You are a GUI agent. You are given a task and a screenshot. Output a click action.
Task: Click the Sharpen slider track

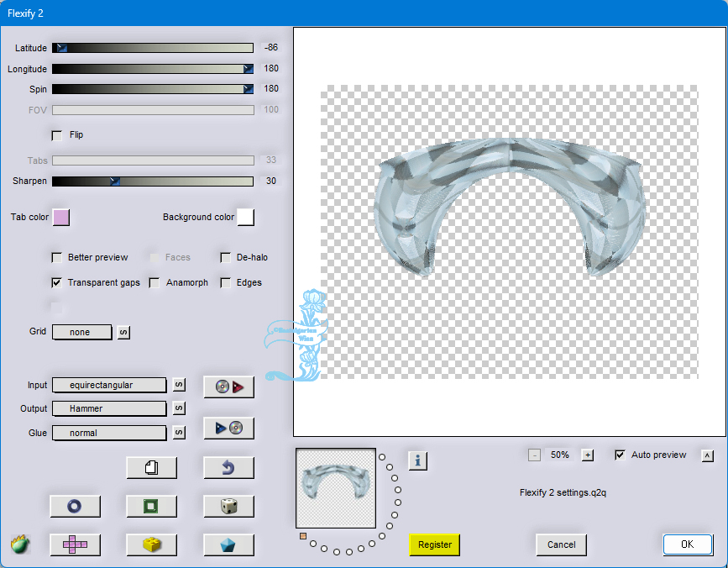click(x=153, y=181)
